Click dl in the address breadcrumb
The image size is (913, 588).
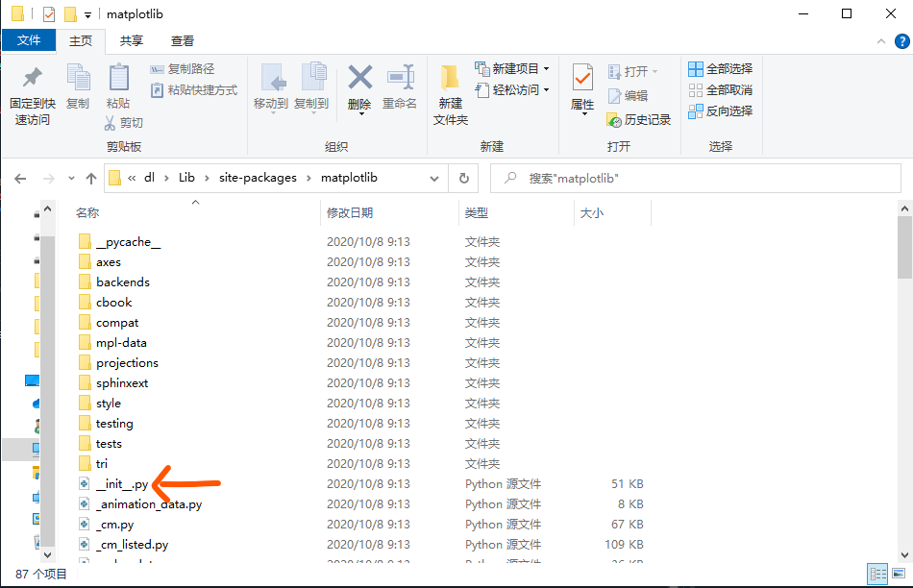point(150,178)
